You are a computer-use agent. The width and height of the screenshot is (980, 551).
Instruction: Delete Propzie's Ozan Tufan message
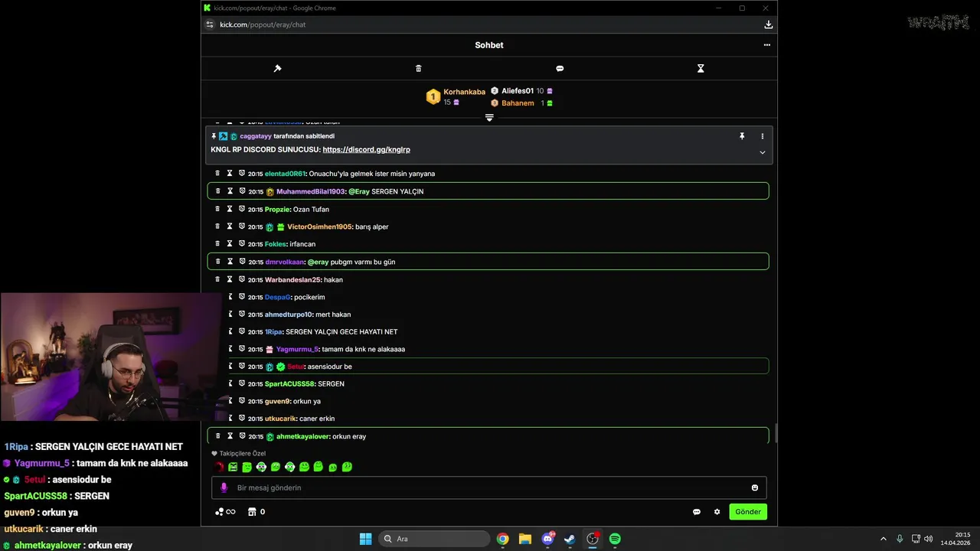[217, 209]
